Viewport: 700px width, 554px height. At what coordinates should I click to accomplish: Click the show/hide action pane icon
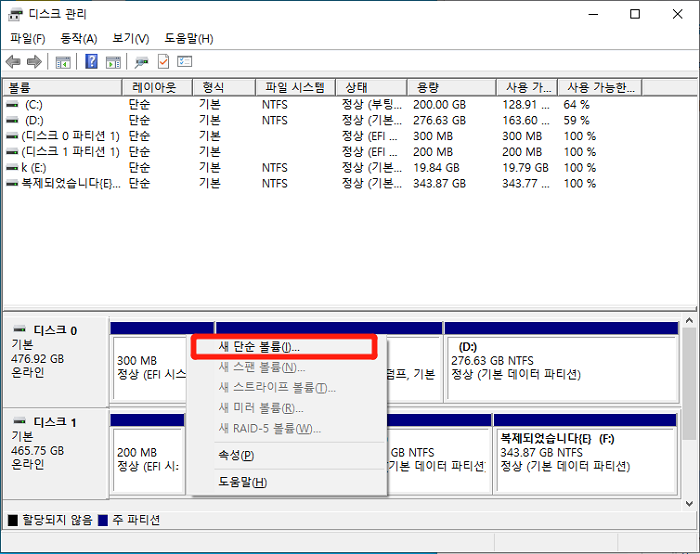pyautogui.click(x=111, y=62)
